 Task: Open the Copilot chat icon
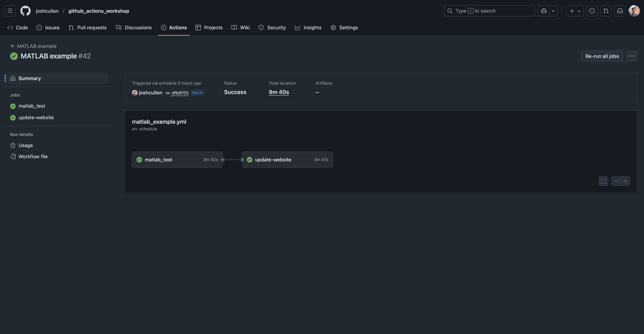tap(543, 11)
